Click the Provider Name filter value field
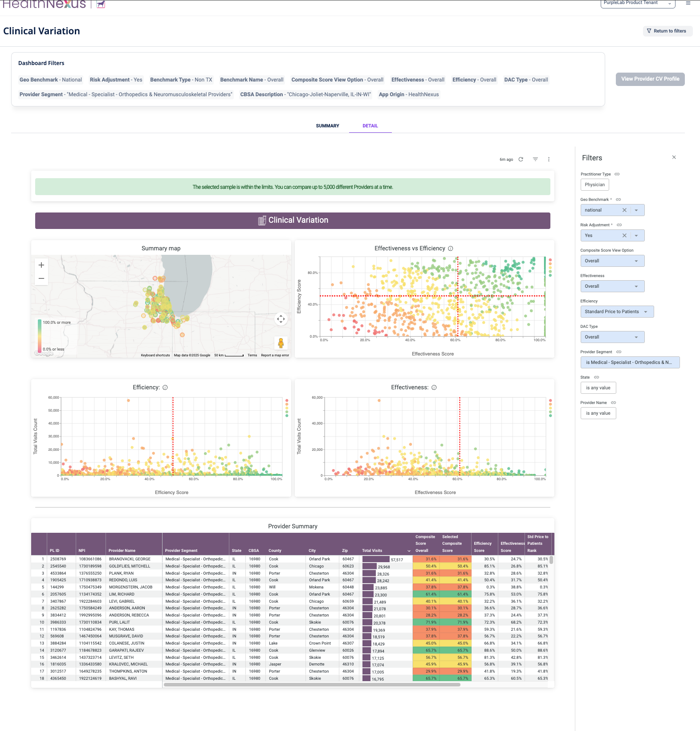This screenshot has width=700, height=731. click(598, 413)
